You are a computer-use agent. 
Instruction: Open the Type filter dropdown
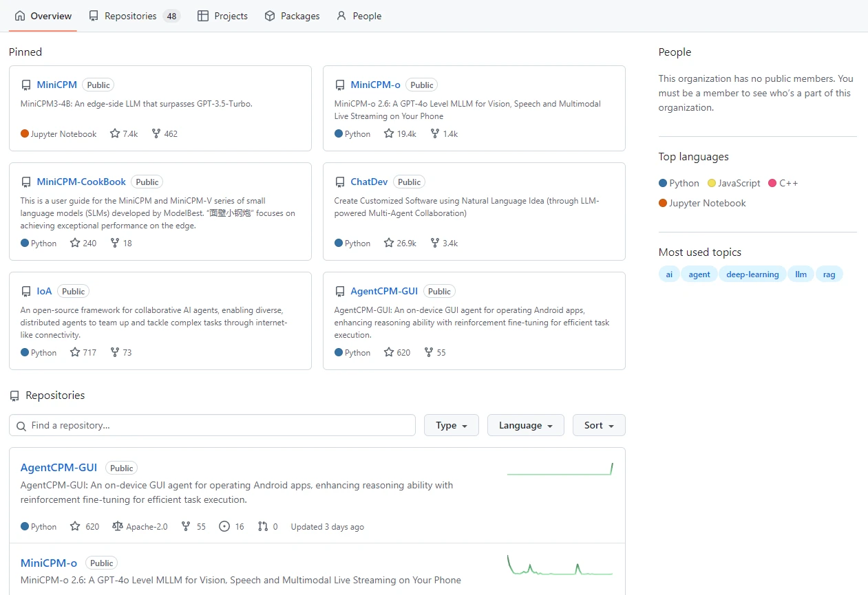[x=452, y=426]
